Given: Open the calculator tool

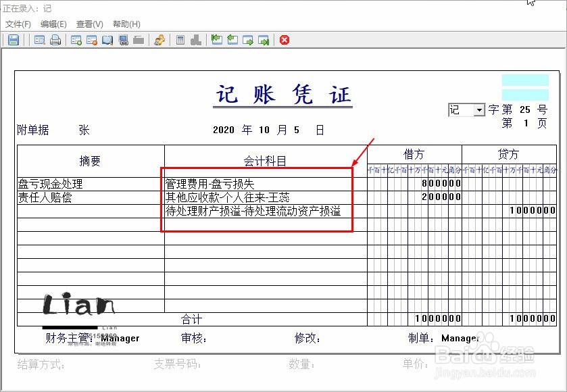Looking at the screenshot, I should [180, 40].
